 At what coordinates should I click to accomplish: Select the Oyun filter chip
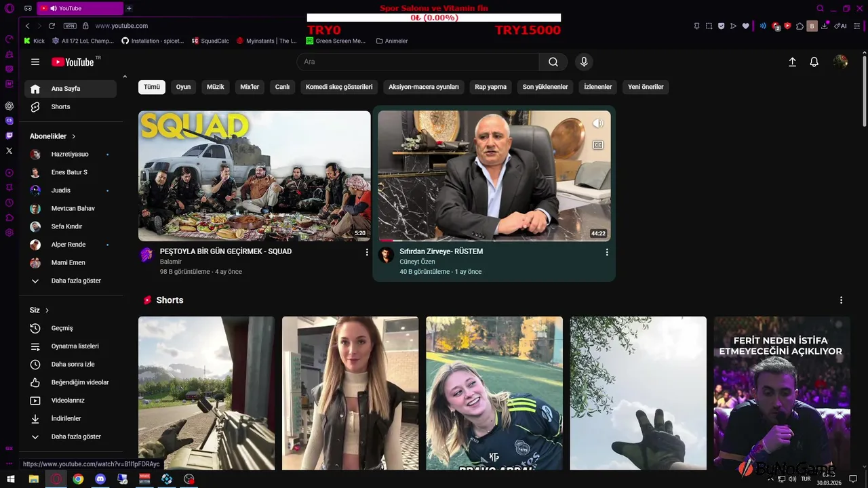183,87
